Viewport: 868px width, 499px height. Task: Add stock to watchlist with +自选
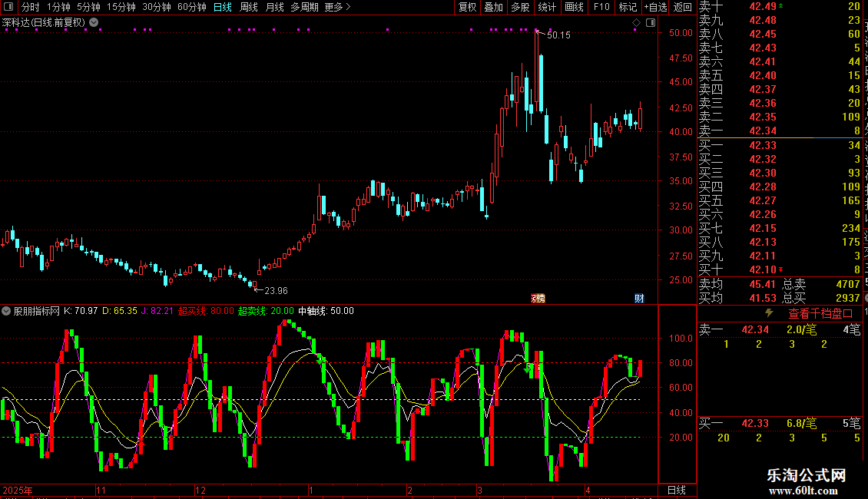[655, 7]
